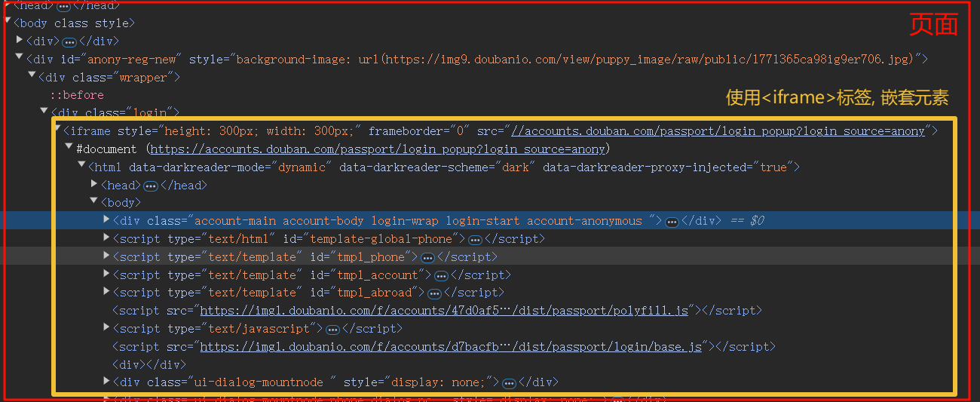The image size is (980, 402).
Task: Open the polyfill.js script source link
Action: [x=444, y=311]
